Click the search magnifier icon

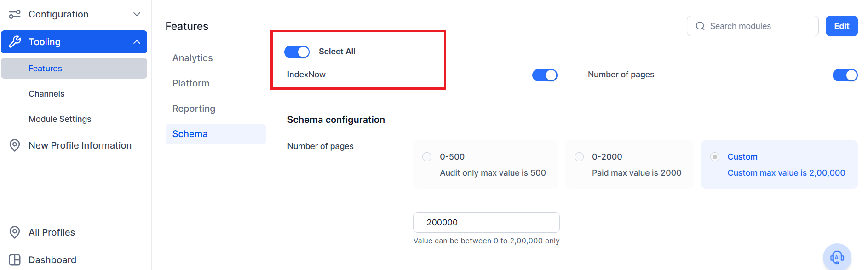click(x=700, y=26)
